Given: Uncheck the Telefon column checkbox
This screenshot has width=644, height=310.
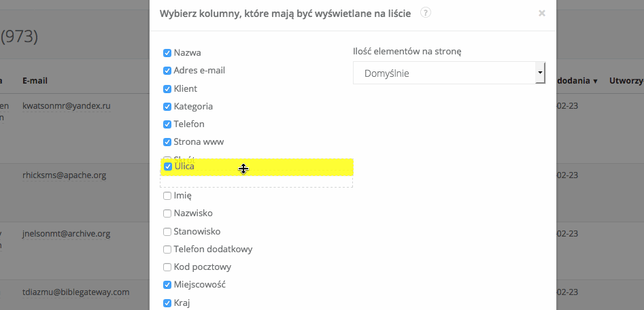Looking at the screenshot, I should [x=167, y=124].
